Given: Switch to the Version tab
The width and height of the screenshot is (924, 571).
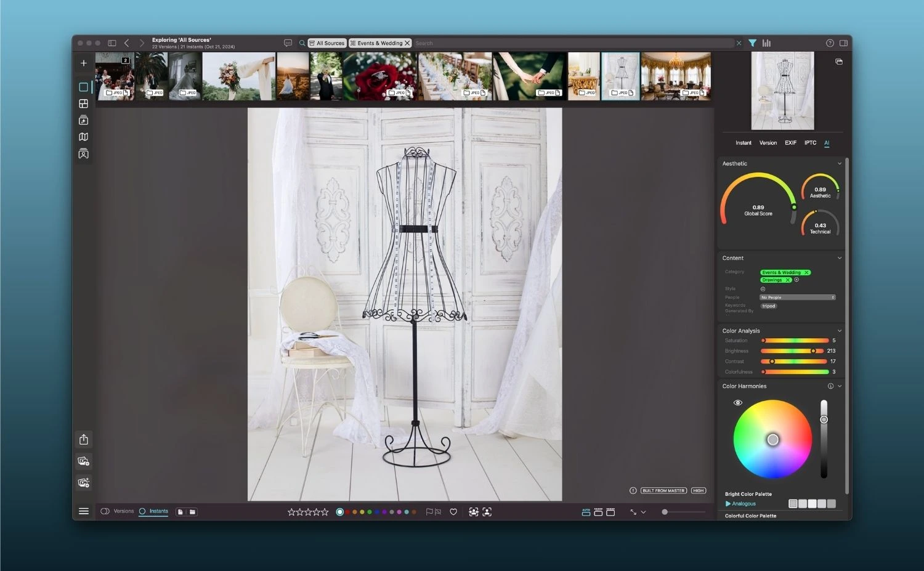Looking at the screenshot, I should pos(768,143).
